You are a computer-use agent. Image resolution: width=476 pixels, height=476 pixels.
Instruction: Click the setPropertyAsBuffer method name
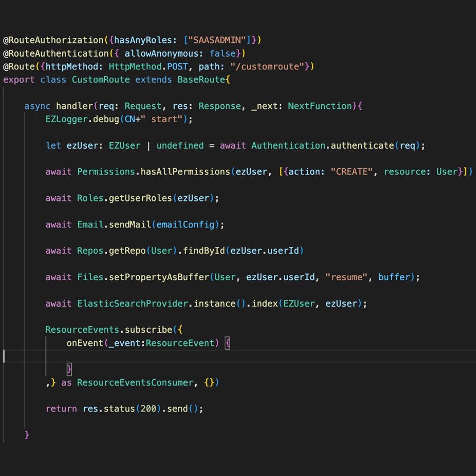tap(159, 277)
